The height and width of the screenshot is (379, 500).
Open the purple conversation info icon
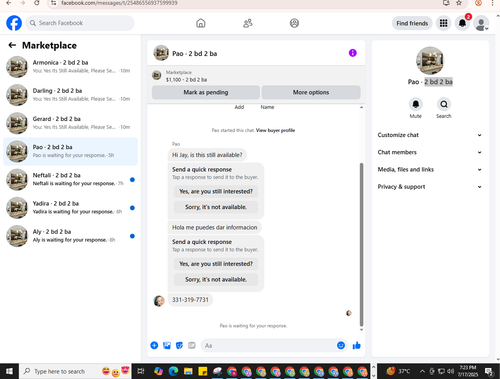click(x=353, y=53)
